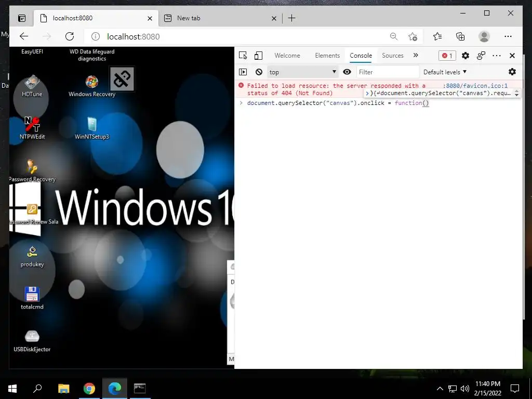Step through console history suggestion arrows

pos(517,93)
